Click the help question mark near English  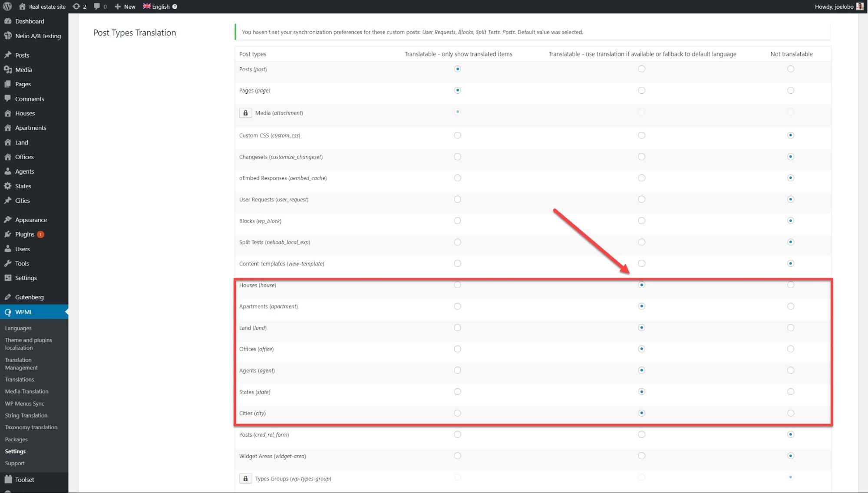(x=175, y=7)
